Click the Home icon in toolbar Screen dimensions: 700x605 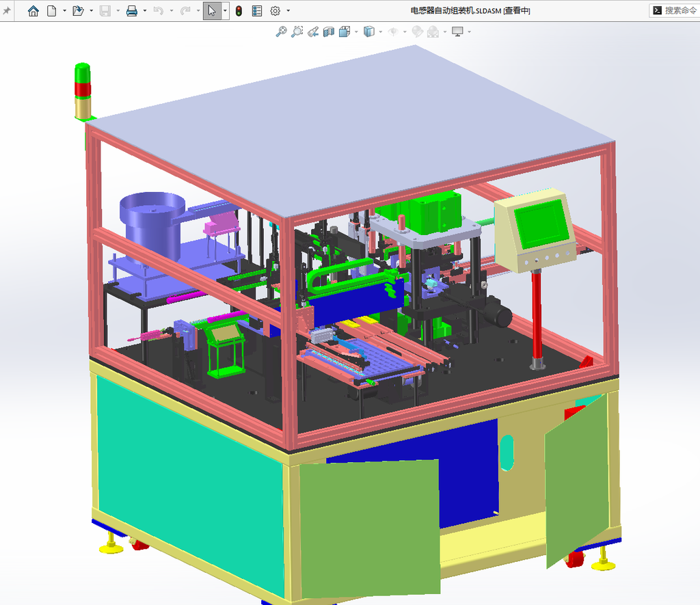pyautogui.click(x=33, y=11)
